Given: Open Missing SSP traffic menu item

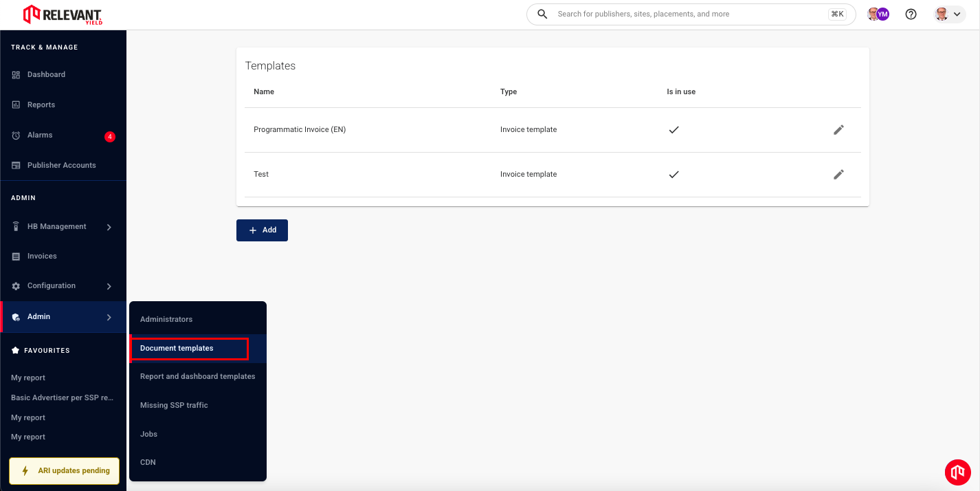Looking at the screenshot, I should [174, 406].
